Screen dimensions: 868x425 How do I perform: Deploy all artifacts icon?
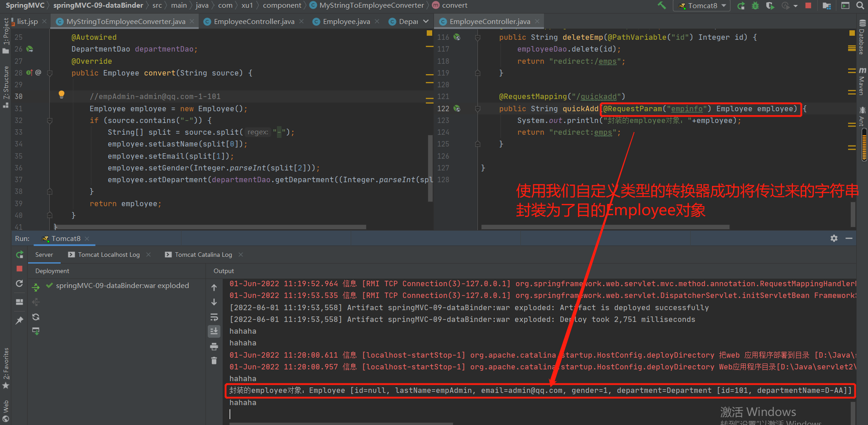[x=36, y=287]
